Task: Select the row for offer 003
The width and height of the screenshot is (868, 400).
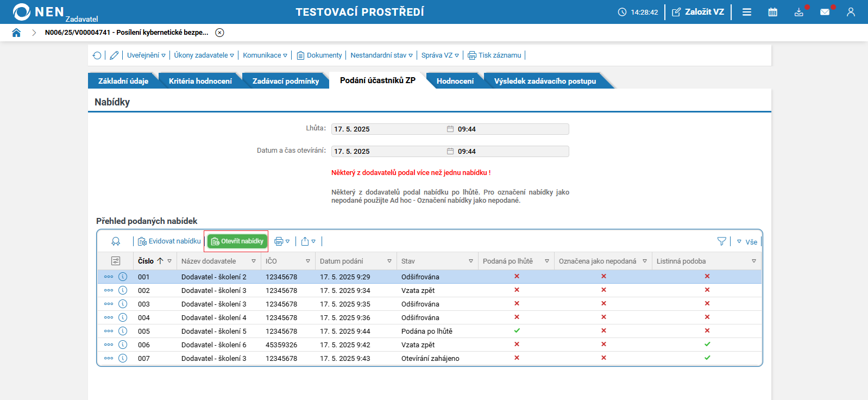Action: click(326, 304)
